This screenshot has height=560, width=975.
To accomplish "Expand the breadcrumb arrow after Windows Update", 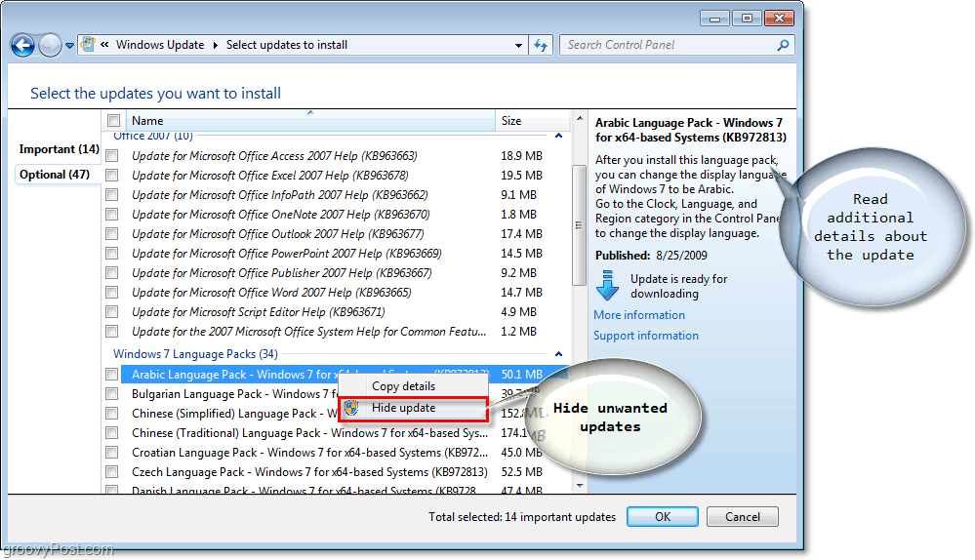I will pyautogui.click(x=215, y=45).
